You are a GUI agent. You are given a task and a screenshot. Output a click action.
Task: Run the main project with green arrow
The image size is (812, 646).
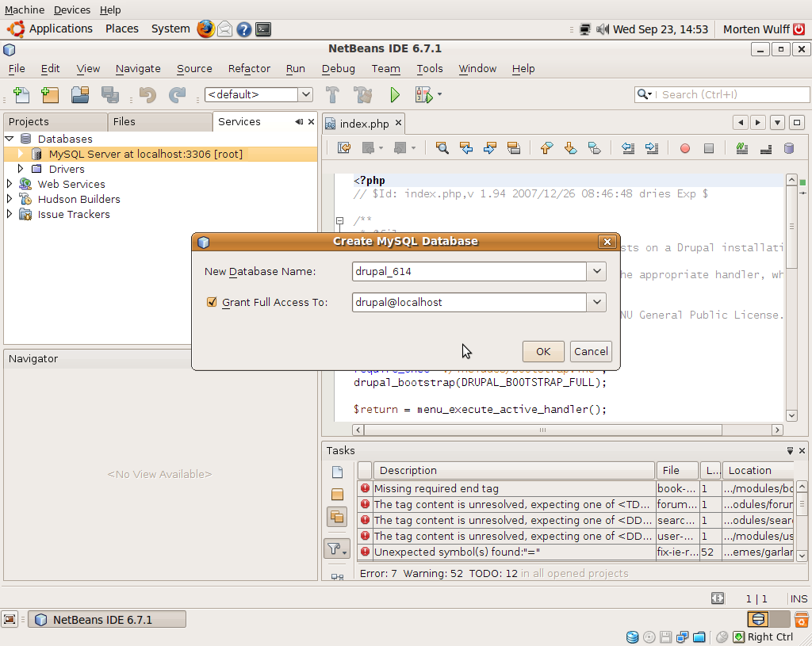point(395,95)
